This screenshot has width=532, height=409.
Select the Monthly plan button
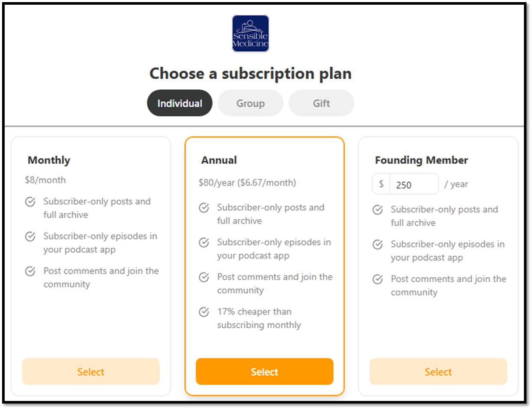coord(91,372)
